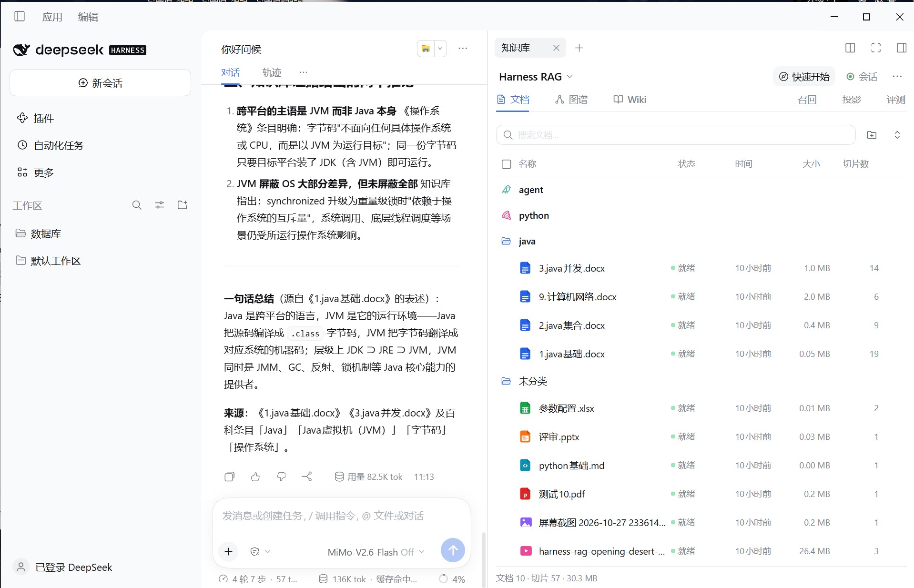
Task: Add an attachment with the plus button
Action: click(229, 551)
